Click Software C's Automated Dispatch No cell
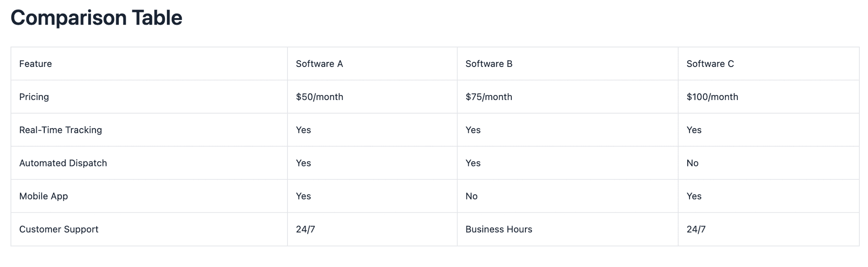The image size is (868, 267). click(x=769, y=163)
